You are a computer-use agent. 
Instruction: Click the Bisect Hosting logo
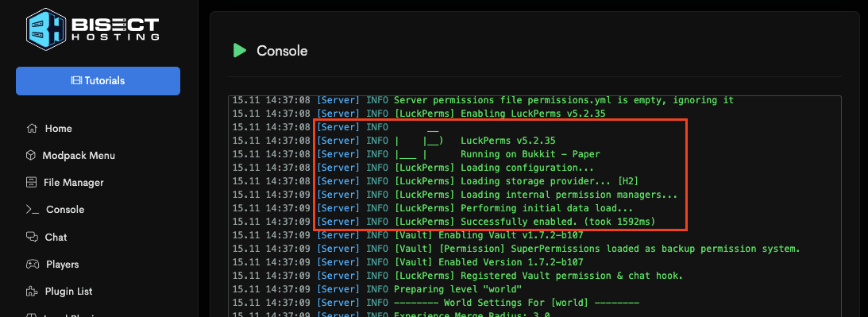click(x=93, y=30)
